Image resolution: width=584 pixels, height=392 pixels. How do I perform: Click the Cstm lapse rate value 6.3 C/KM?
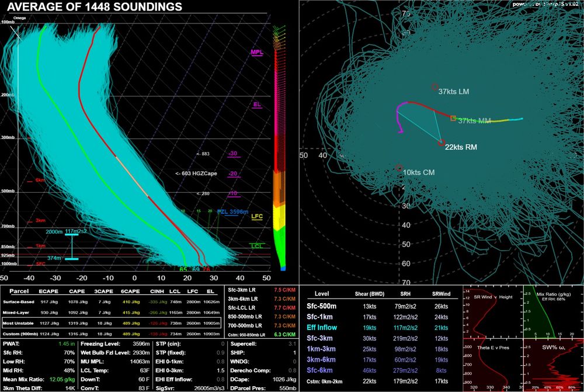pyautogui.click(x=284, y=335)
